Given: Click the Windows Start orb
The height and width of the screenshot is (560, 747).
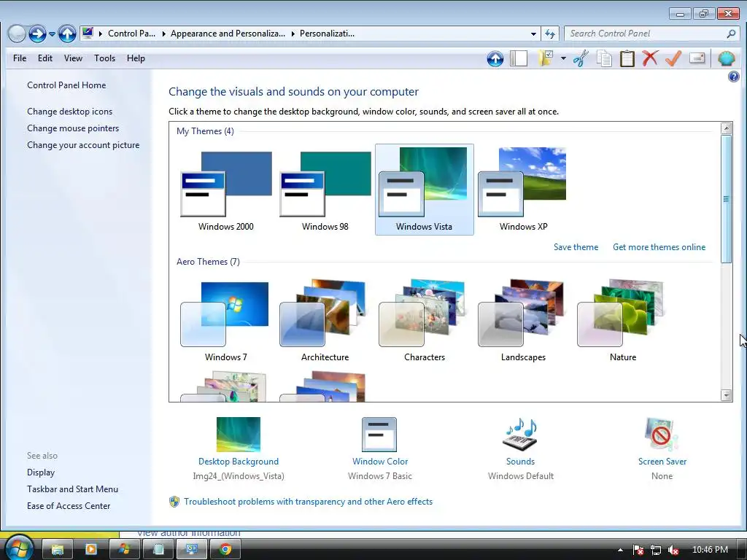Looking at the screenshot, I should (x=18, y=548).
